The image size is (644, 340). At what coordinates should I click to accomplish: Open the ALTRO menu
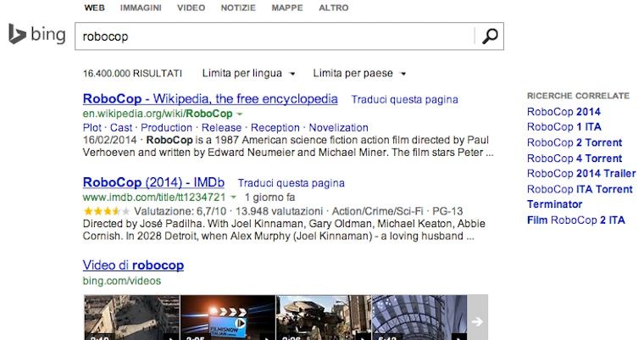pos(334,8)
